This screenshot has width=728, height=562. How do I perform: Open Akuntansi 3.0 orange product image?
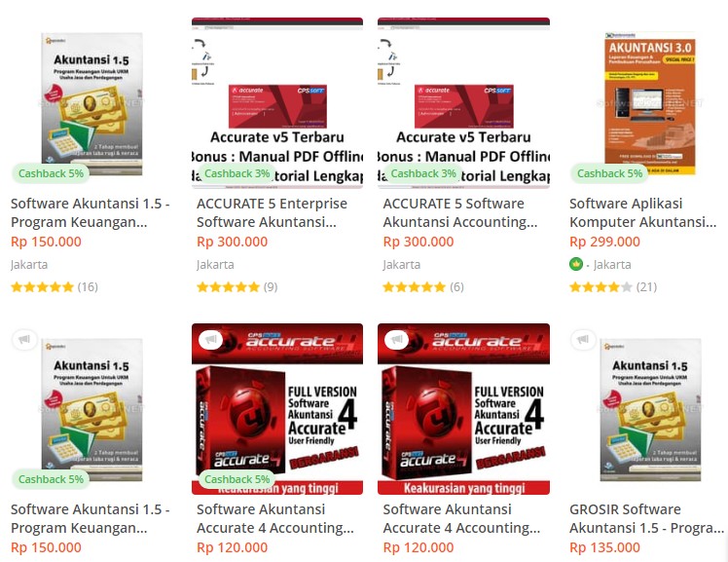click(649, 103)
